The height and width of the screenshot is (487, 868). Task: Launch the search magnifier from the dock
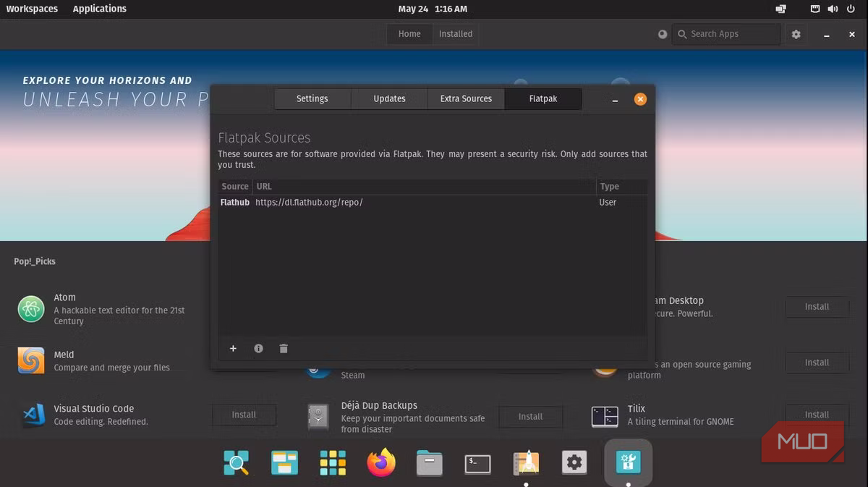pyautogui.click(x=236, y=462)
